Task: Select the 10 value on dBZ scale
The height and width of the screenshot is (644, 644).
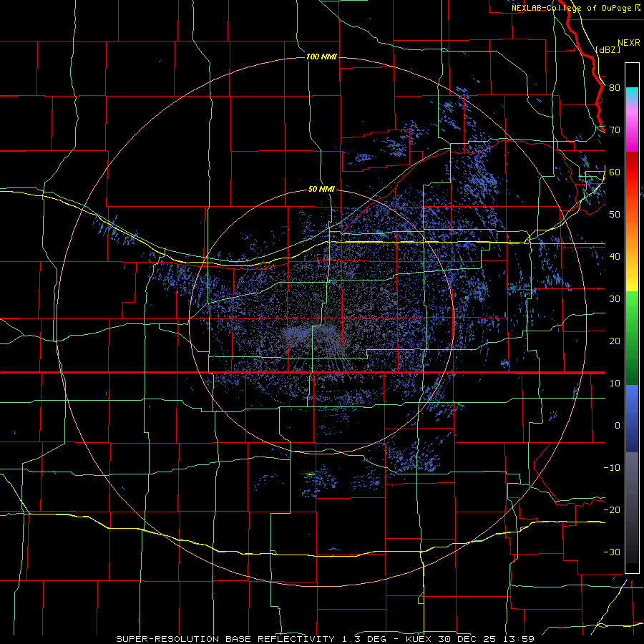Action: coord(615,384)
